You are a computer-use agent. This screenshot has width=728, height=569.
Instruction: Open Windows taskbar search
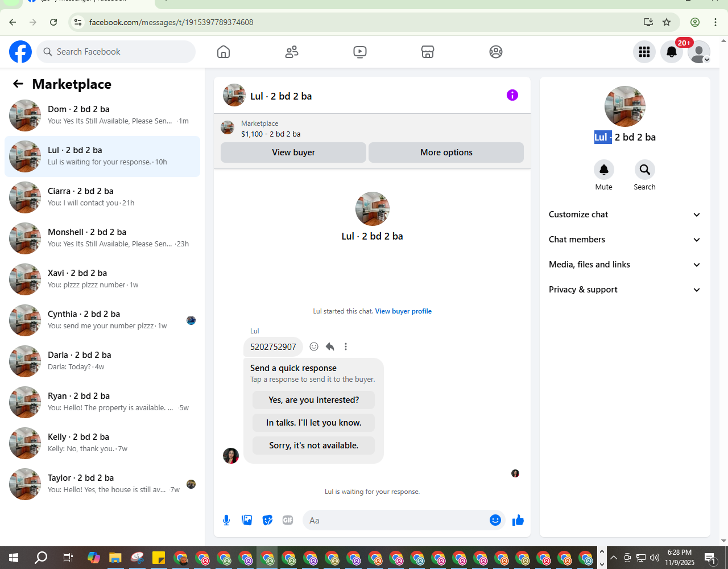click(x=41, y=558)
